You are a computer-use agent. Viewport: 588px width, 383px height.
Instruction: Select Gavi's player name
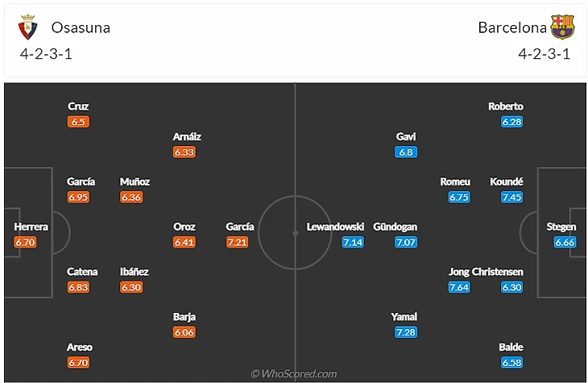pos(405,137)
